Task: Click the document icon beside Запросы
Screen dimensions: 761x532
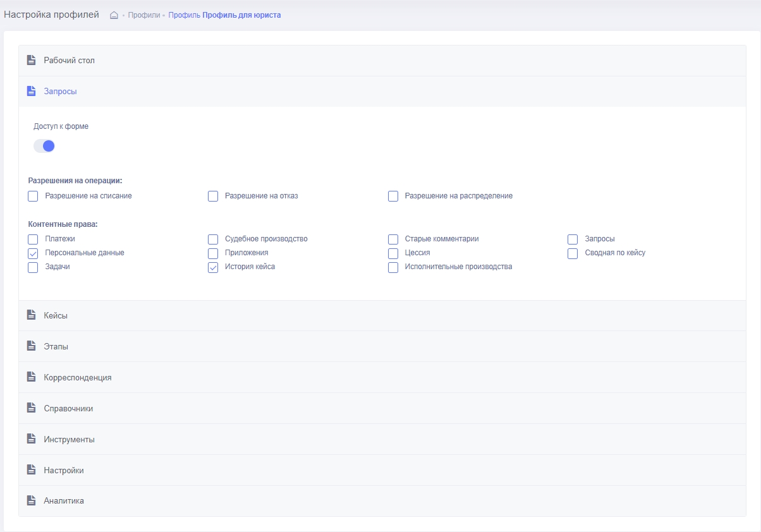Action: [x=31, y=92]
